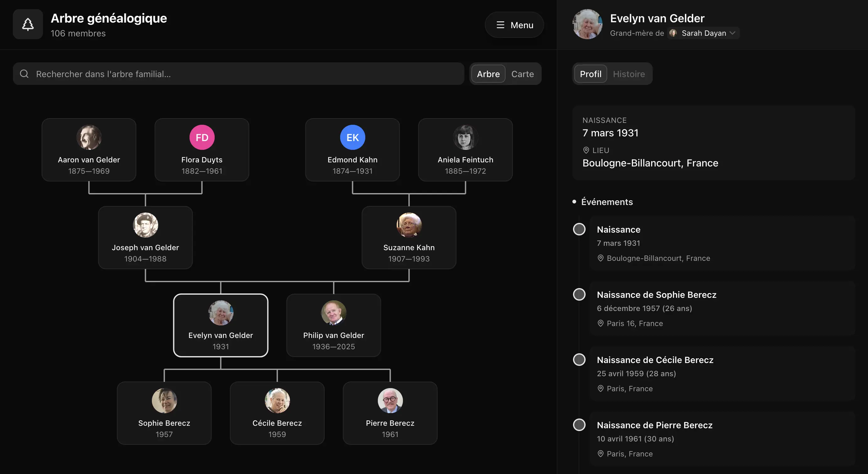This screenshot has height=474, width=868.
Task: Click Edmond Kahn EK avatar
Action: point(352,137)
